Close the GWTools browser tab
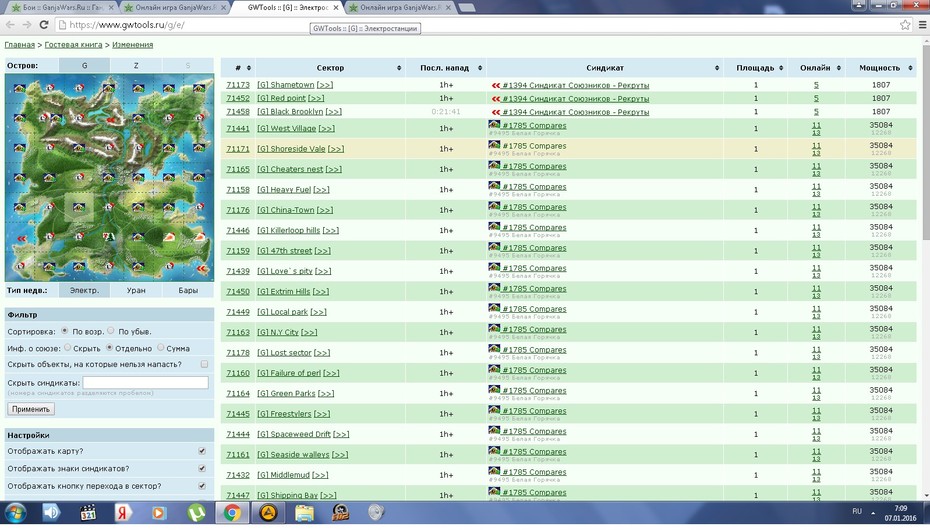Viewport: 930px width, 530px height. tap(336, 8)
